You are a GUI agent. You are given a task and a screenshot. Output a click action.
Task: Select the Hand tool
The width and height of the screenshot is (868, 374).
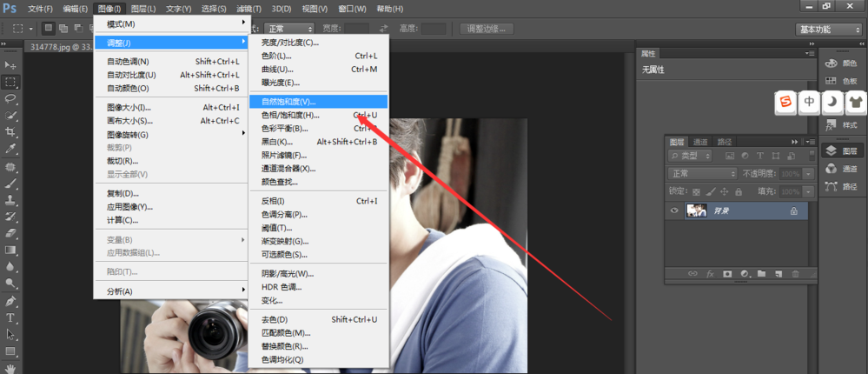(10, 368)
